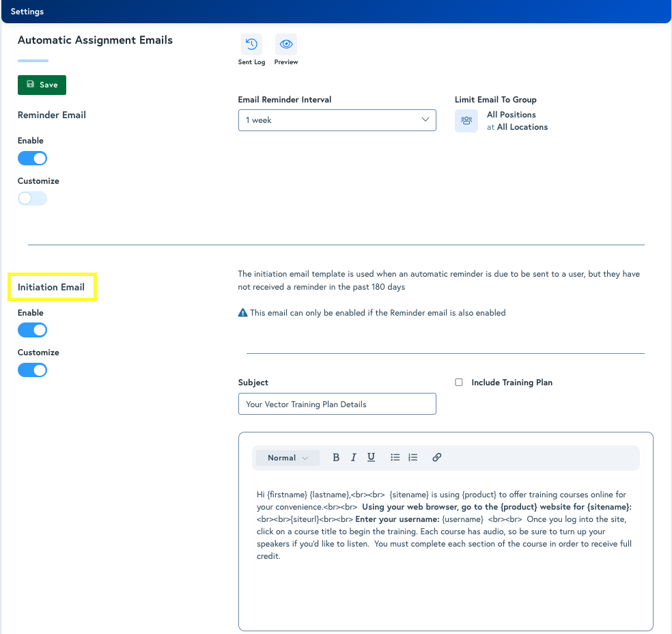
Task: Open the Sent Log
Action: click(251, 45)
